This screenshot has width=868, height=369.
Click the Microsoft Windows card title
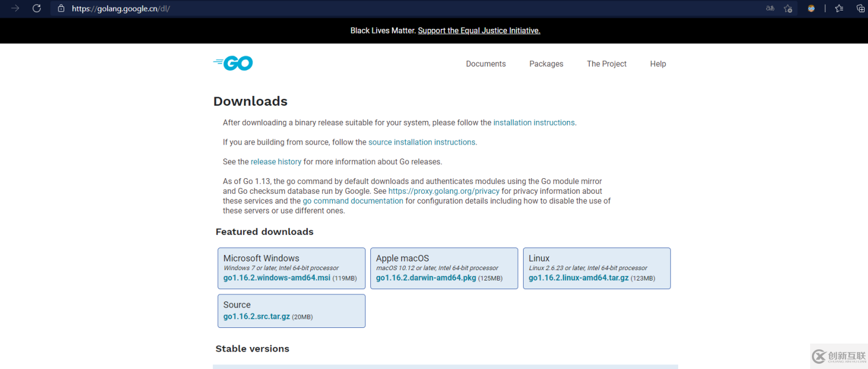point(262,258)
